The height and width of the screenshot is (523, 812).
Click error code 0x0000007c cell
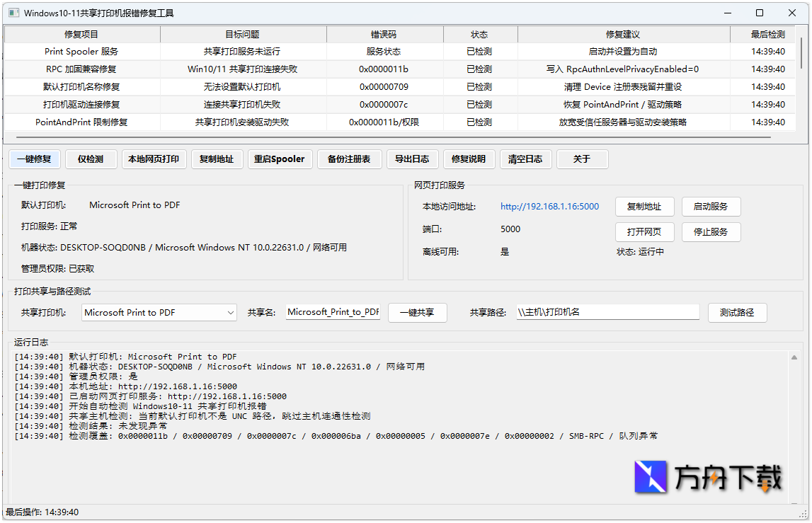[x=384, y=104]
